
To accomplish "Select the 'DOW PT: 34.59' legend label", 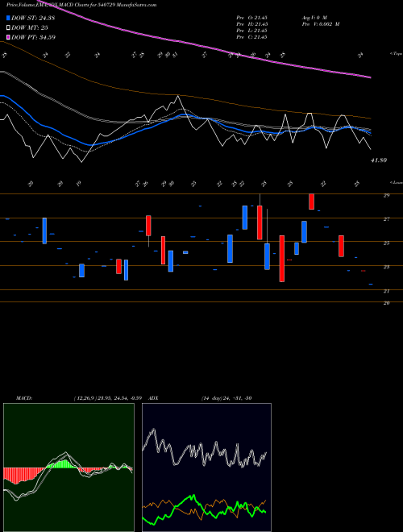I will tap(33, 37).
